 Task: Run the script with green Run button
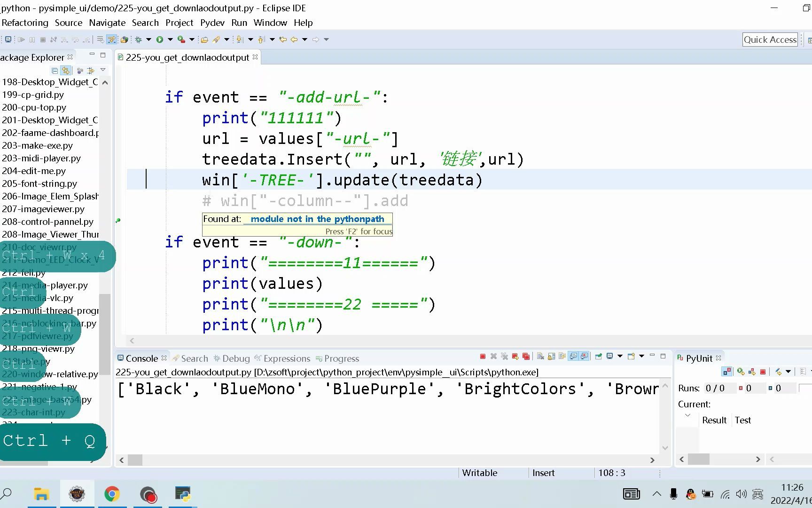click(160, 40)
